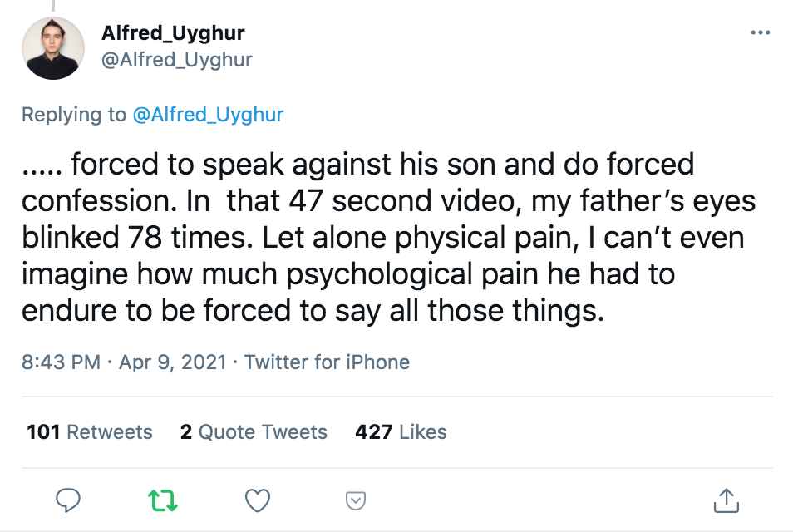
Task: Click the thread connector line above avatar
Action: [53, 5]
